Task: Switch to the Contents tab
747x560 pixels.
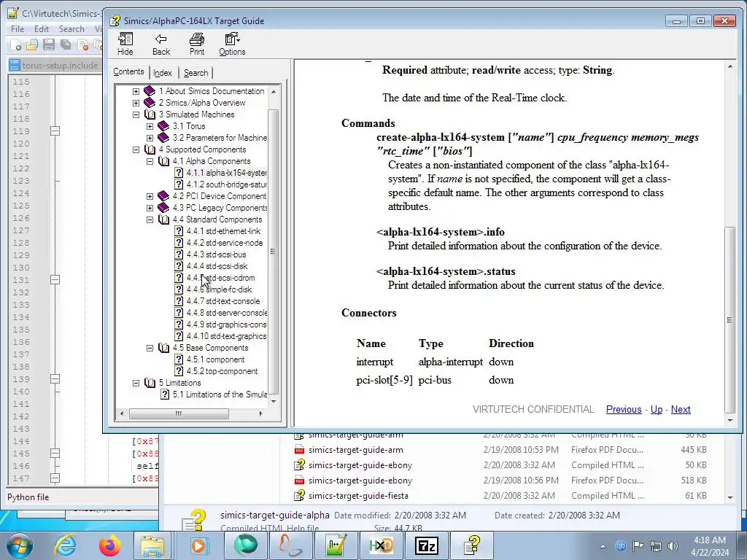Action: [128, 72]
